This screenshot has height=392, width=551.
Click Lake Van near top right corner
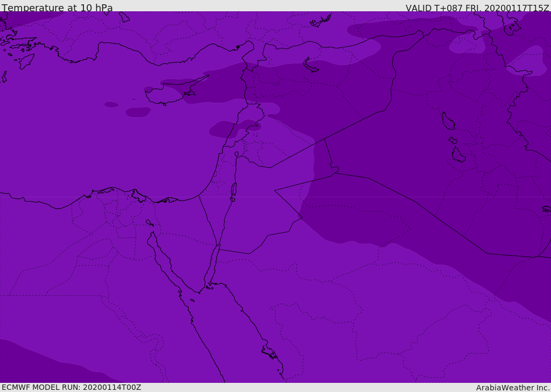click(x=512, y=27)
